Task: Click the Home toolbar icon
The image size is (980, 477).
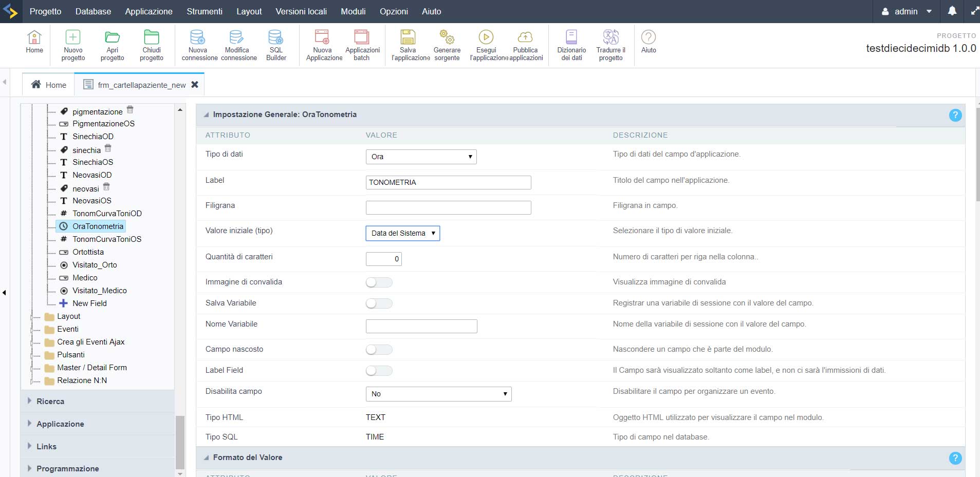Action: (34, 42)
